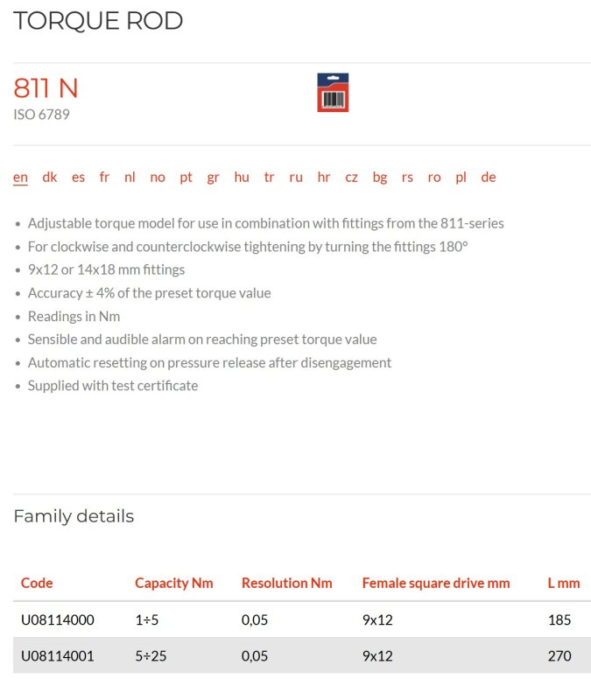This screenshot has height=700, width=591.
Task: Open the 'pl' language description
Action: click(461, 178)
